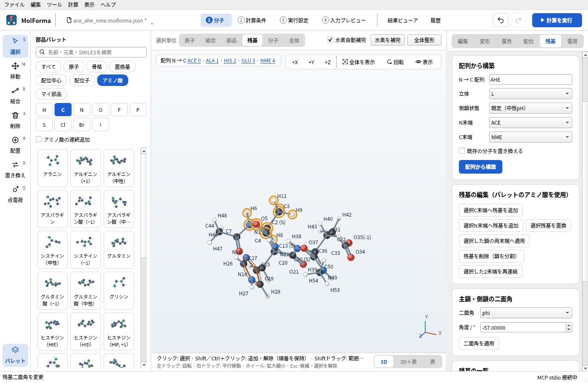Open the 立体 dropdown showing L
The image size is (588, 383).
pyautogui.click(x=530, y=94)
